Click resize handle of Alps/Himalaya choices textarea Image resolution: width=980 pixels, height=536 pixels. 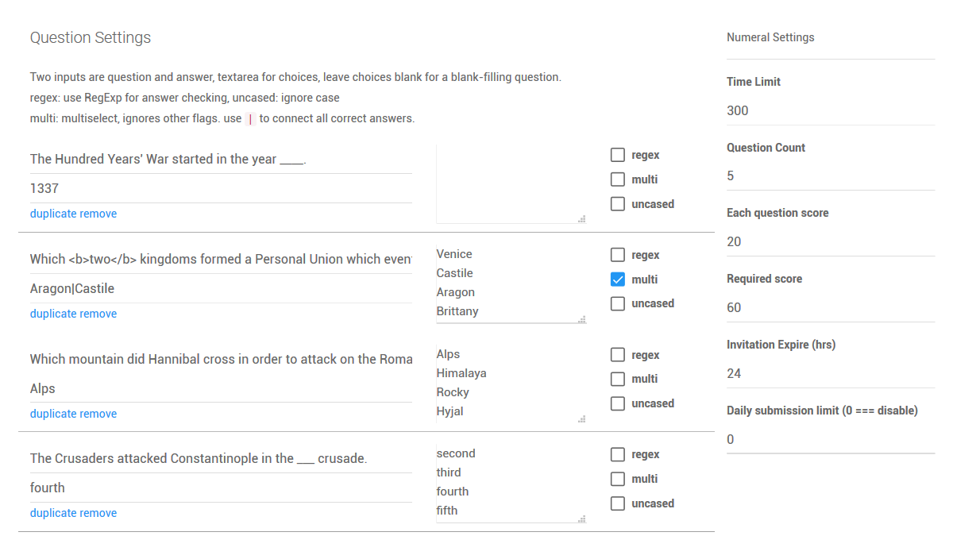pos(582,419)
